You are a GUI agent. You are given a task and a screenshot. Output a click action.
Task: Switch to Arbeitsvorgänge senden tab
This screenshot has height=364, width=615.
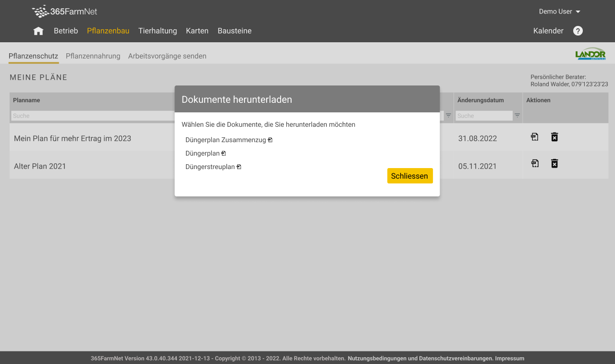[167, 56]
